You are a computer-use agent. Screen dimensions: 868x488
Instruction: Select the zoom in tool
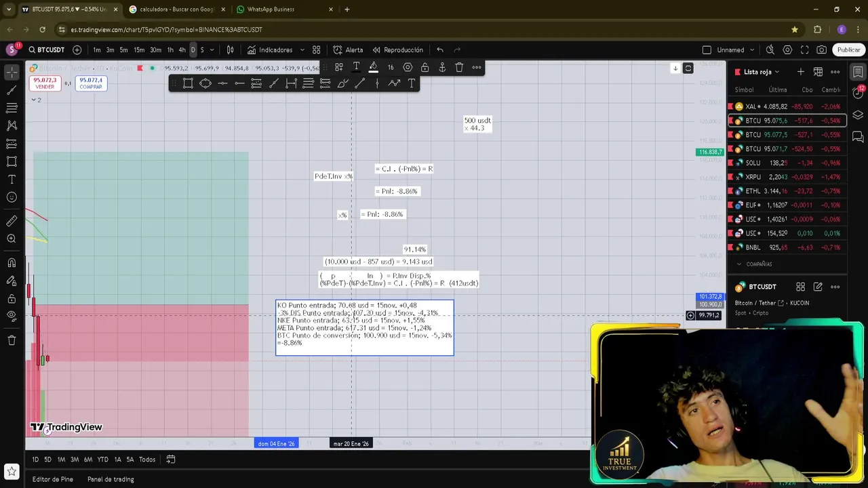click(x=12, y=239)
